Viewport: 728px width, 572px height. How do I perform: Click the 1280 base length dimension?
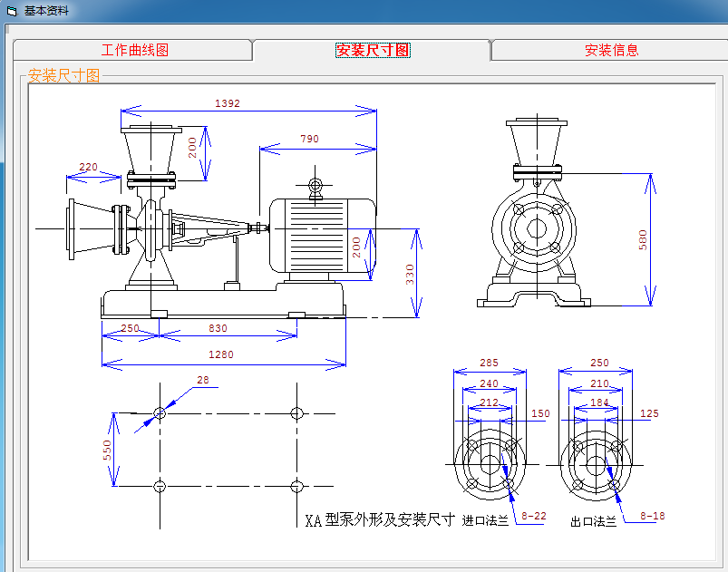(221, 354)
